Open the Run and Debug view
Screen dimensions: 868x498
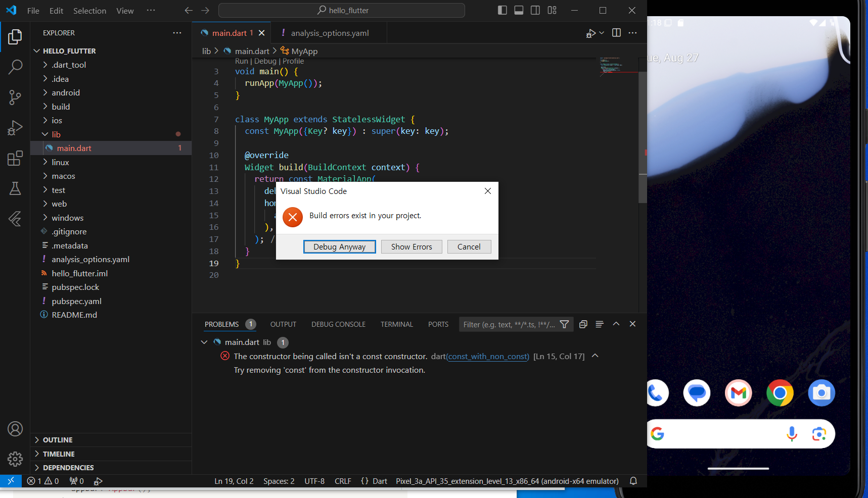pyautogui.click(x=15, y=128)
